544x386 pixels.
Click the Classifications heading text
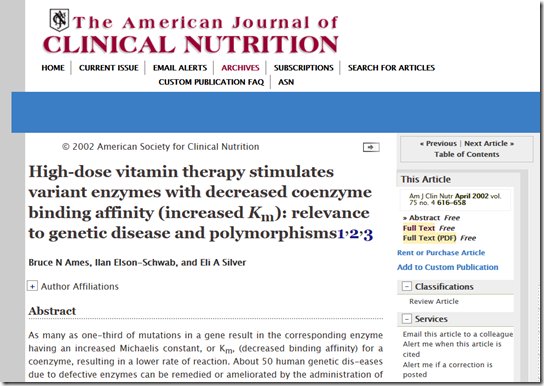click(x=444, y=286)
